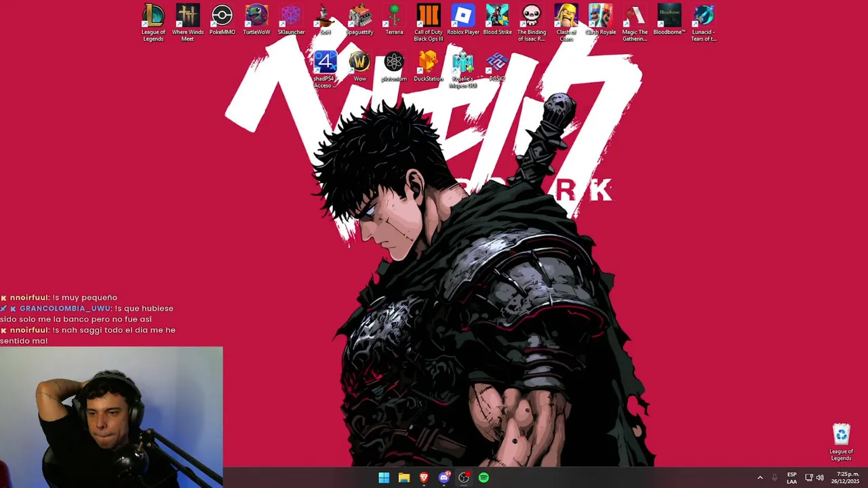Screen dimensions: 868x488
Task: Open Spotify from the taskbar
Action: tap(484, 478)
